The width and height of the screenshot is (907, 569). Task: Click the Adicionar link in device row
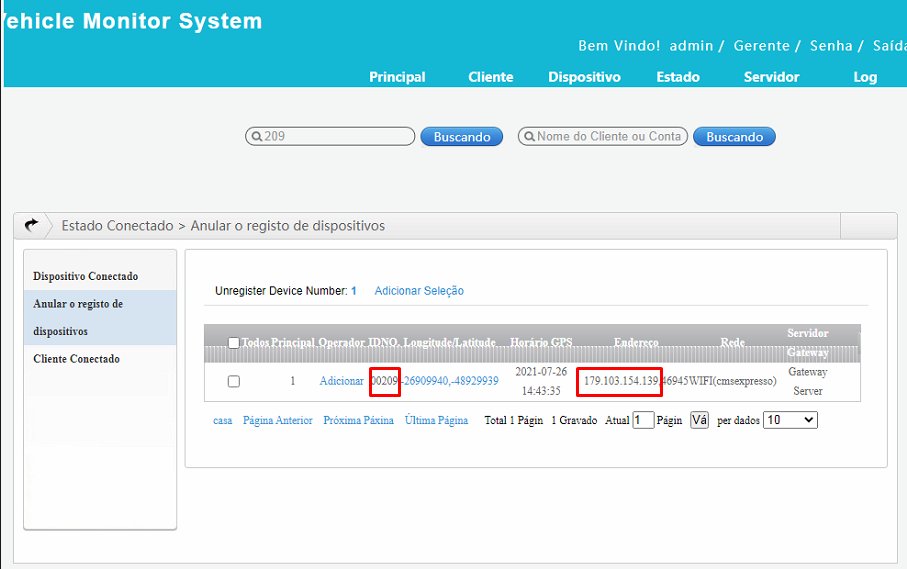(x=341, y=381)
